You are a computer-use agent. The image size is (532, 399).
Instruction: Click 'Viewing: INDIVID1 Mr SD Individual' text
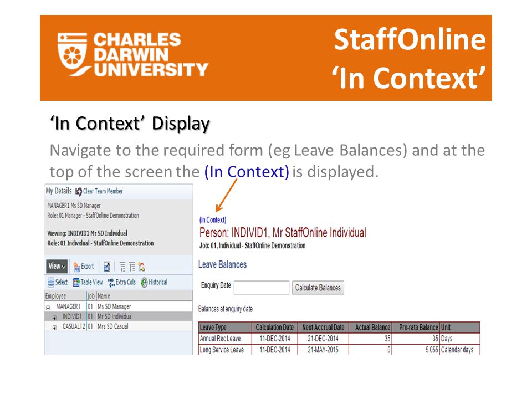87,233
